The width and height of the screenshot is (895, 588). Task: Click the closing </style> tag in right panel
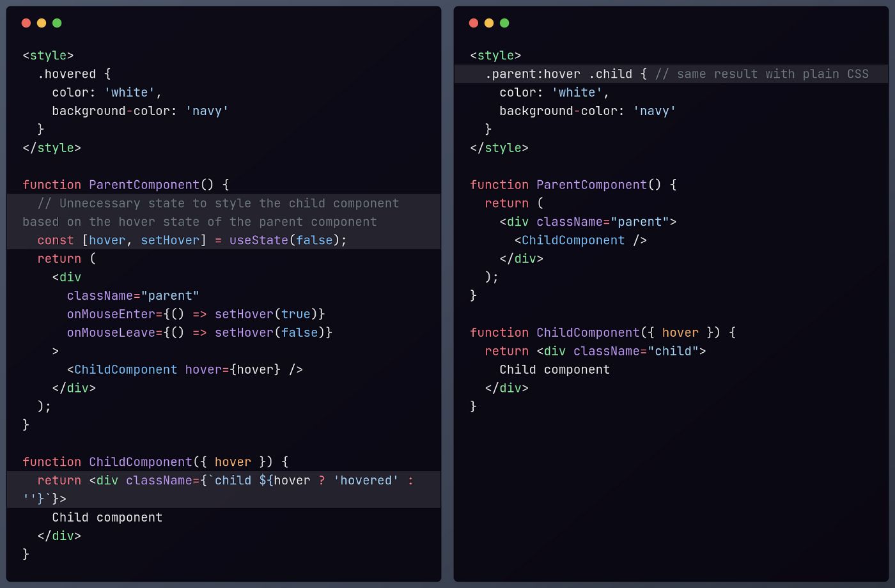tap(499, 148)
